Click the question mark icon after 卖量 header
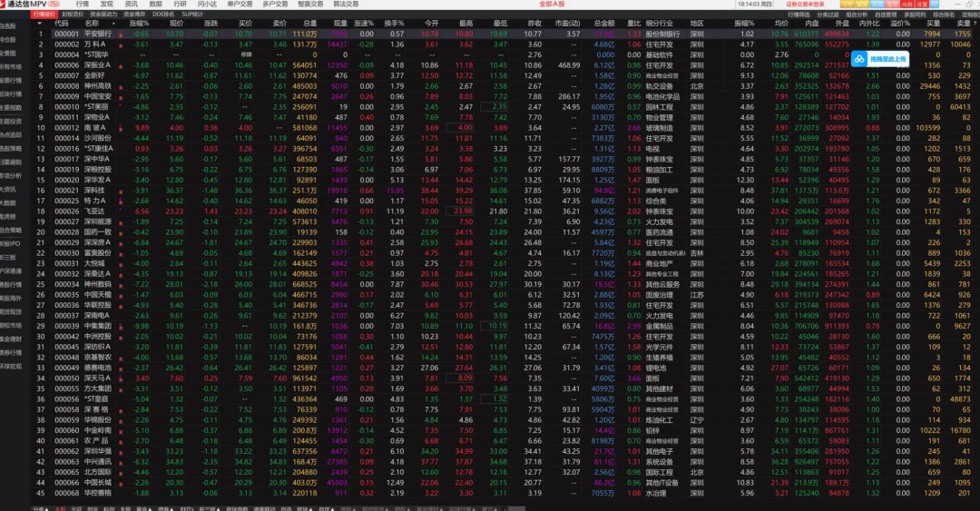The image size is (980, 511). pos(975,23)
